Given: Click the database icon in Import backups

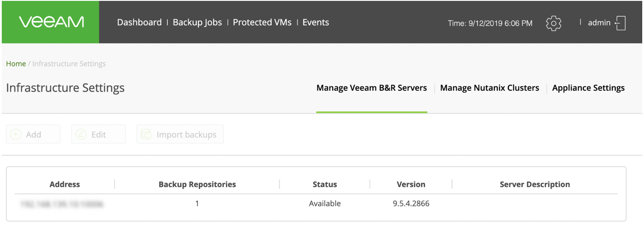Looking at the screenshot, I should [x=146, y=135].
